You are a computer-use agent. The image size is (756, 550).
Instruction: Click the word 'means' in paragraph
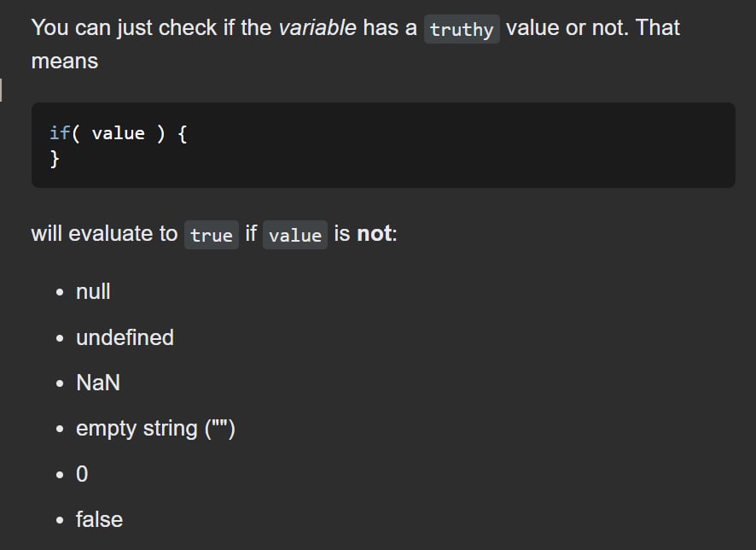click(x=65, y=61)
